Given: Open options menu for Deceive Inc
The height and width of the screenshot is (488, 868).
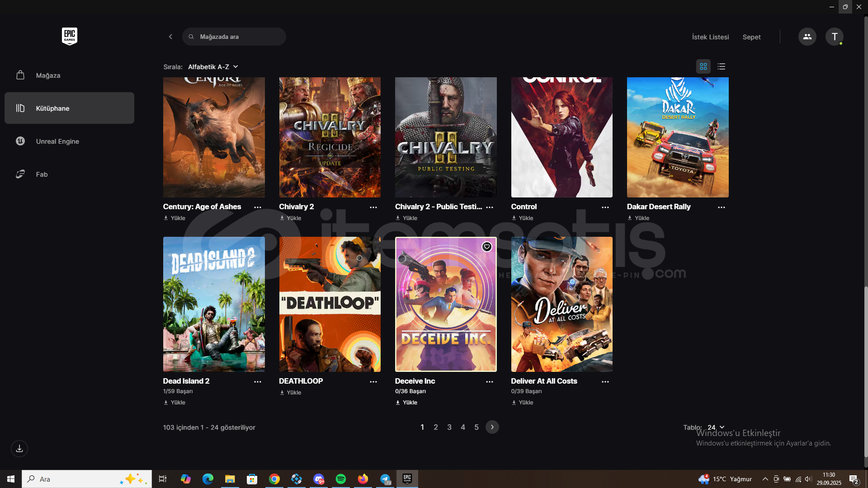Looking at the screenshot, I should pos(490,381).
